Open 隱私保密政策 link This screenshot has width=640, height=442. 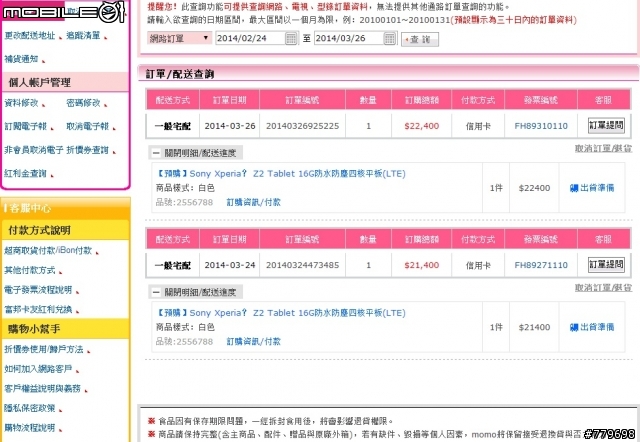tap(30, 408)
